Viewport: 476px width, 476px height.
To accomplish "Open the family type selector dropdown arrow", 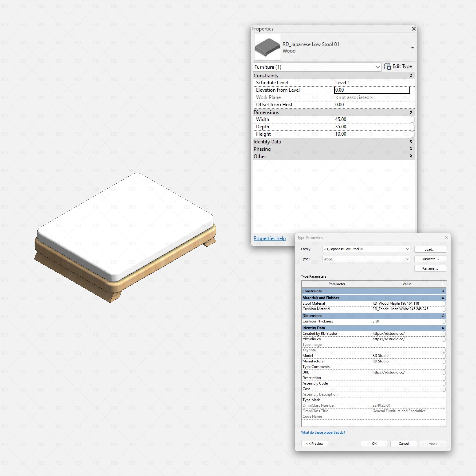I will coord(412,48).
